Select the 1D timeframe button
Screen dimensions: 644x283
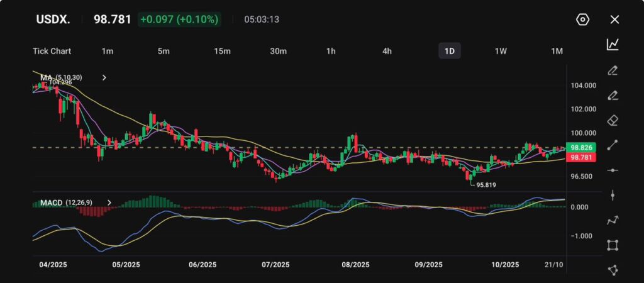[449, 51]
